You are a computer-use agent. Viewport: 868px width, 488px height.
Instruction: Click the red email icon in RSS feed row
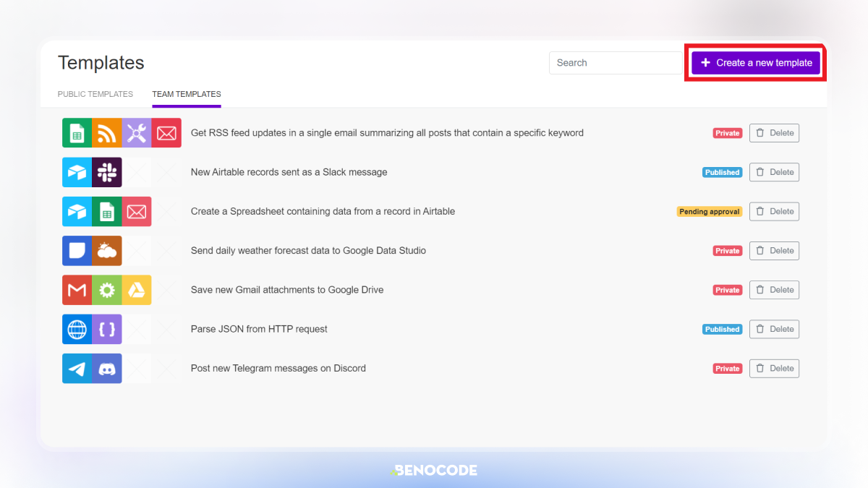166,133
